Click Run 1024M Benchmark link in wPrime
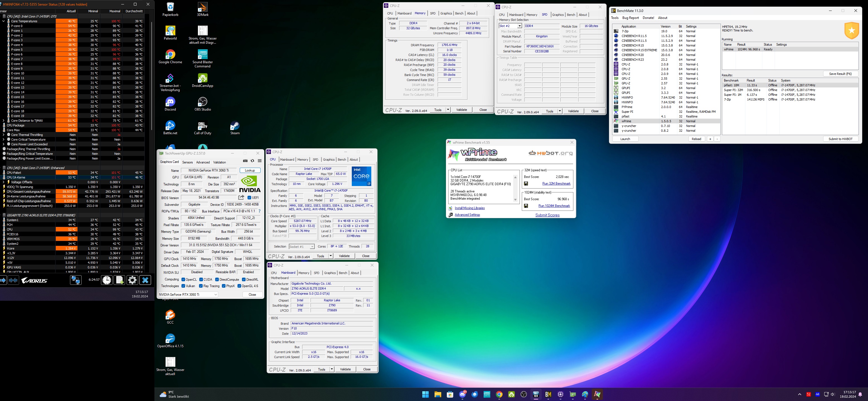 coord(554,206)
